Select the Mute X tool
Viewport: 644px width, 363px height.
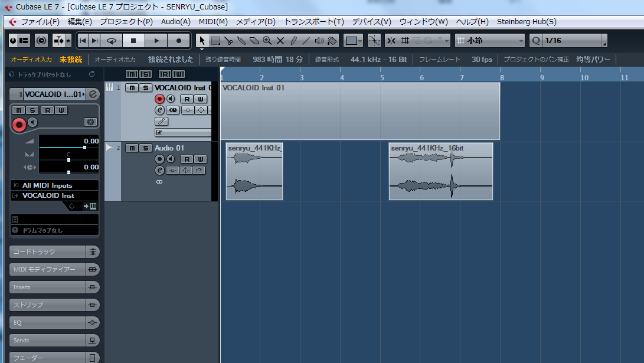(280, 41)
